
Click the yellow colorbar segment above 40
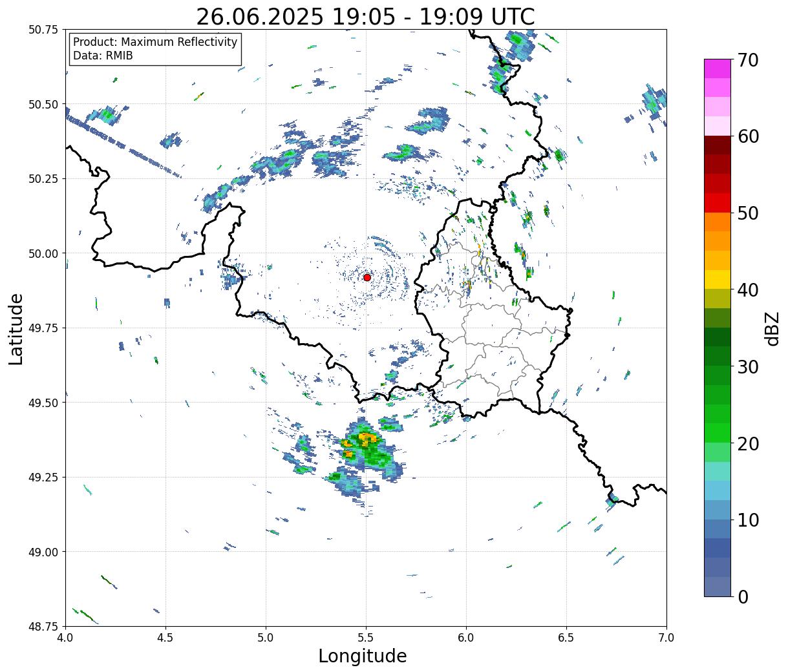coord(718,279)
